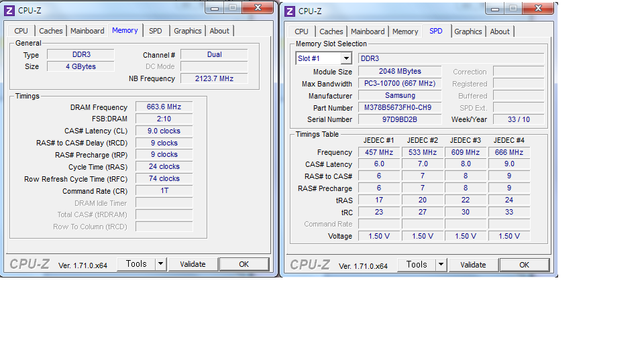The height and width of the screenshot is (362, 644).
Task: Close the right CPU-Z SPD window
Action: pyautogui.click(x=538, y=8)
